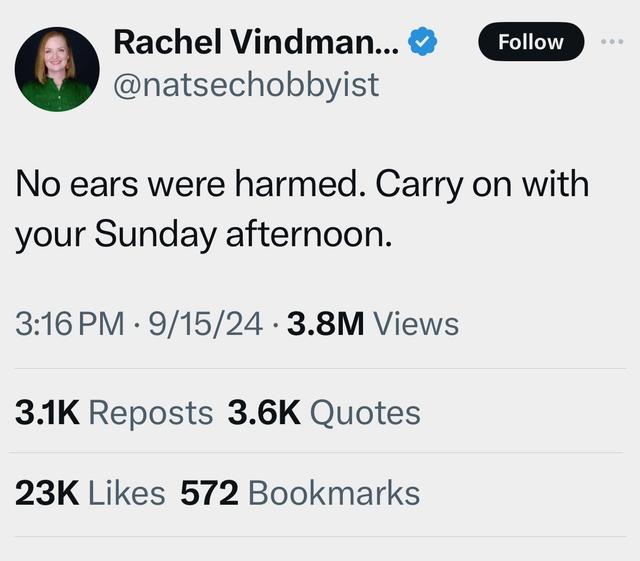Follow the @natsechobbyist account
Image resolution: width=640 pixels, height=561 pixels.
point(531,42)
